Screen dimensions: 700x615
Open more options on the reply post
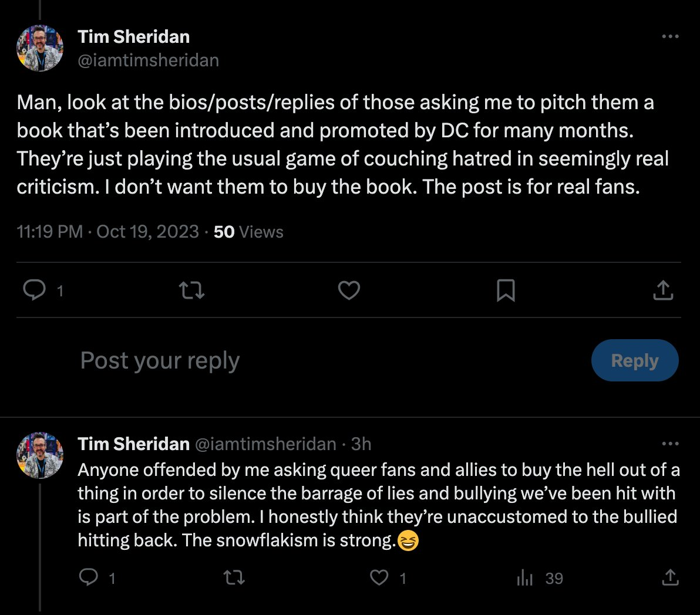[x=670, y=444]
